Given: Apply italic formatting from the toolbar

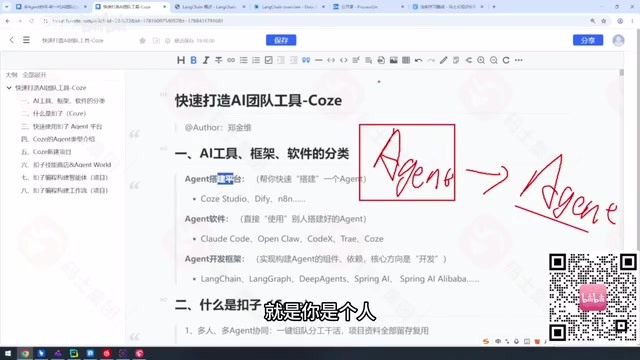Looking at the screenshot, I should [206, 60].
